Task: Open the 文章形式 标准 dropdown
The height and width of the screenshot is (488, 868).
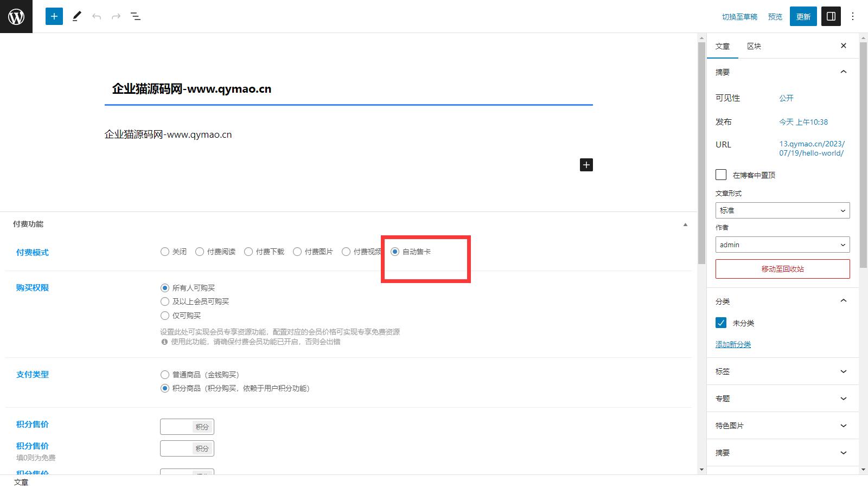Action: [782, 210]
